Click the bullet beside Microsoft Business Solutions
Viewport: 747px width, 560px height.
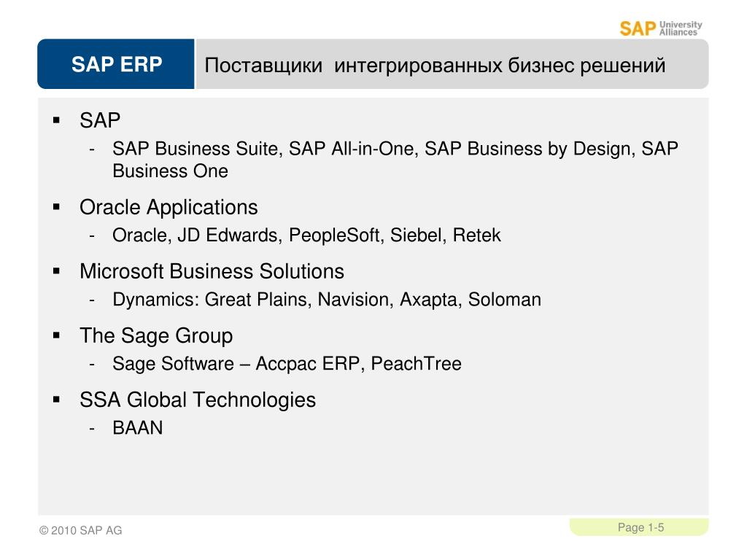pyautogui.click(x=57, y=271)
